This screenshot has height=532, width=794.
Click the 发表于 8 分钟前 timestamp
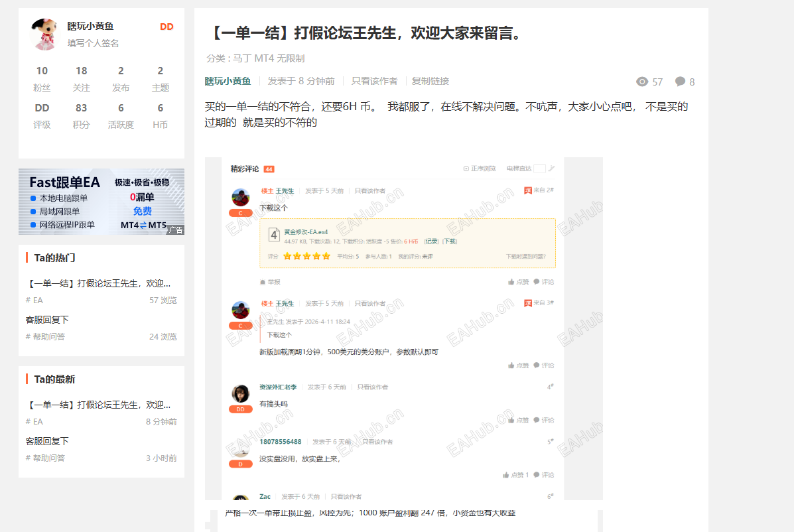[301, 81]
